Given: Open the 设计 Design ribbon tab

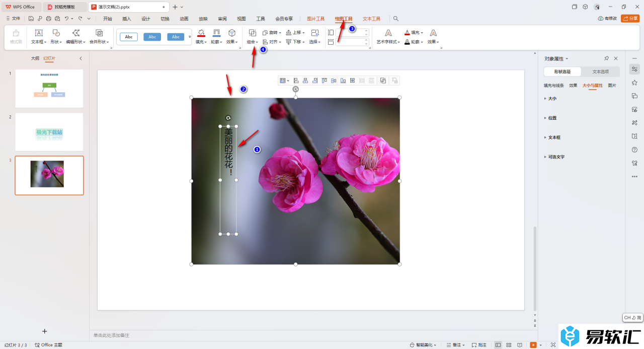Looking at the screenshot, I should pos(146,19).
